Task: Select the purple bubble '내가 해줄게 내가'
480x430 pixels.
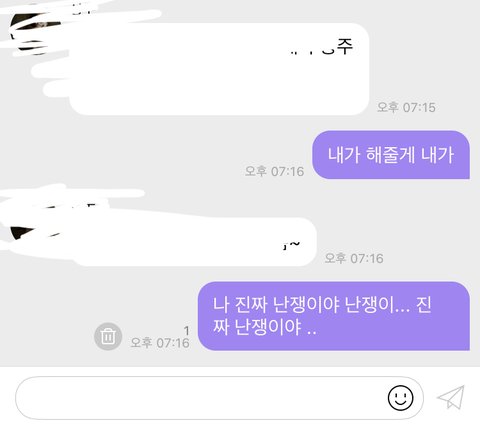Action: point(391,155)
